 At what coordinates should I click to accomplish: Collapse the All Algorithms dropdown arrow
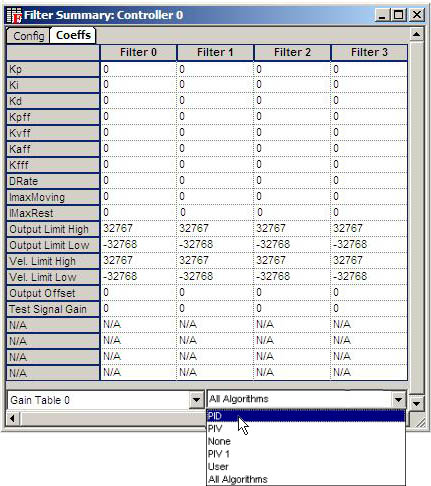point(398,399)
